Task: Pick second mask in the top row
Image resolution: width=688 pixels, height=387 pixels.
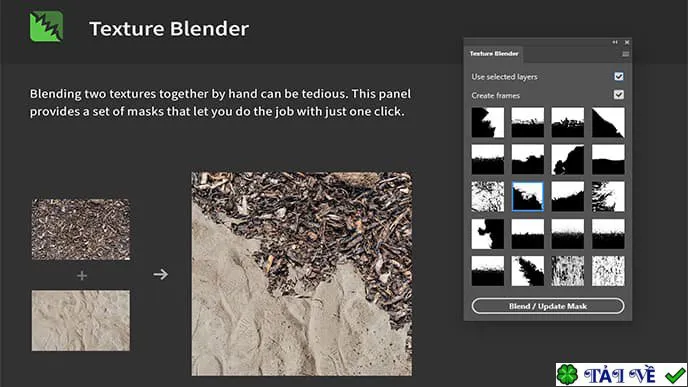Action: pyautogui.click(x=527, y=122)
